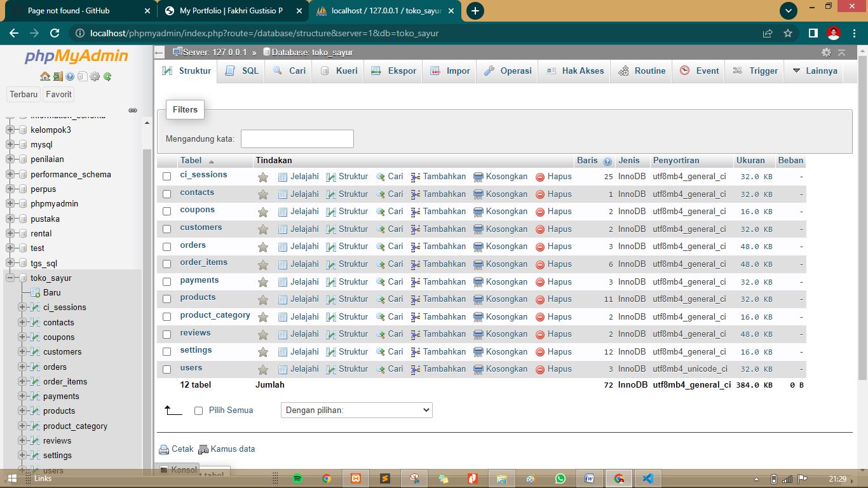Click Jelajahi link for customers table

(304, 229)
